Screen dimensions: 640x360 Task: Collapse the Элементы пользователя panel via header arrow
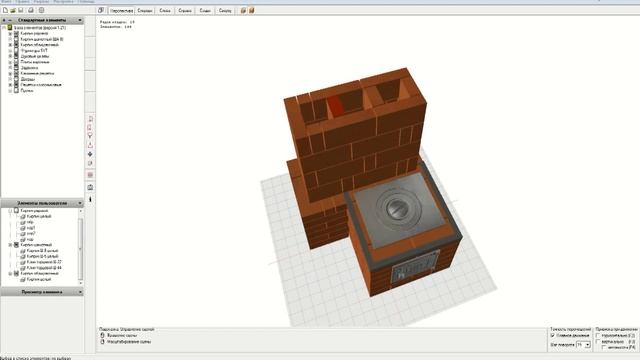[x=80, y=203]
